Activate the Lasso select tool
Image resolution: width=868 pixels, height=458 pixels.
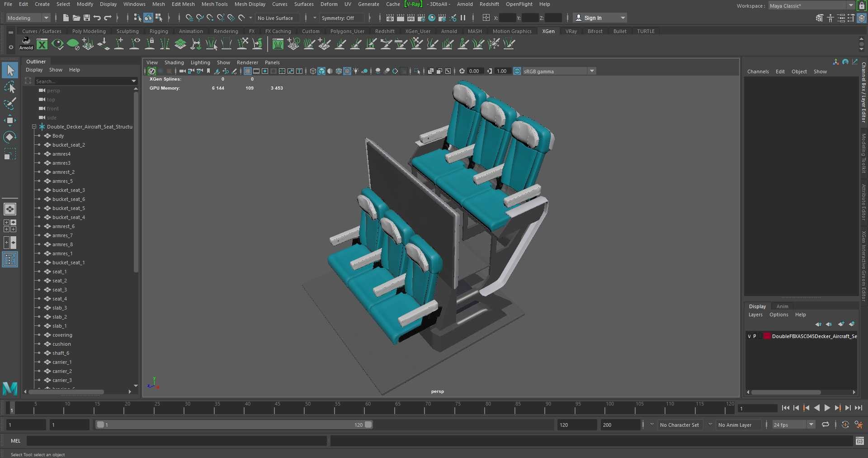coord(10,87)
